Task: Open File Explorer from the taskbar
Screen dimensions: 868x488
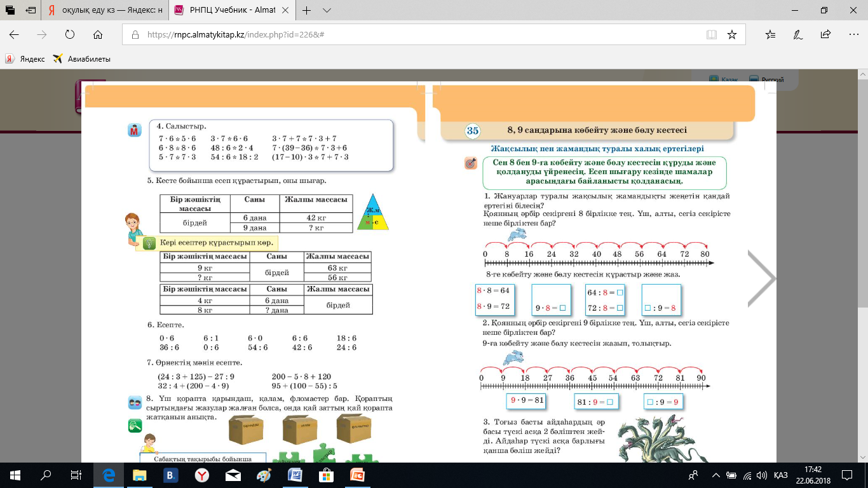Action: tap(139, 475)
